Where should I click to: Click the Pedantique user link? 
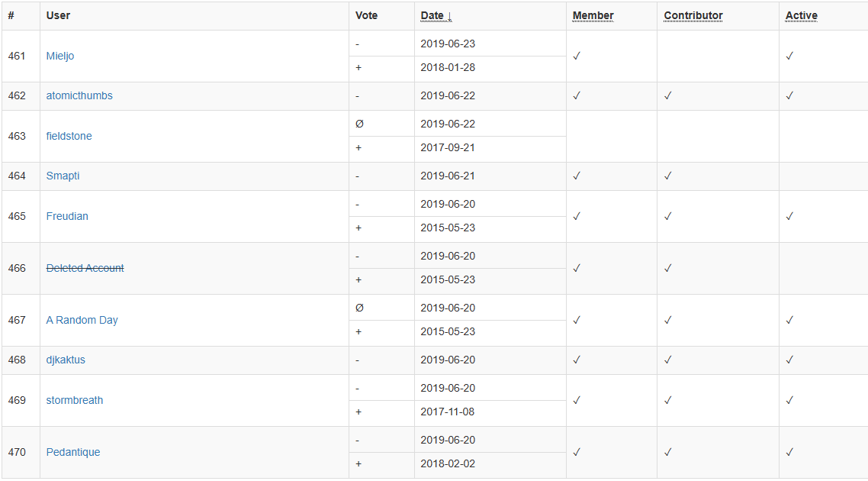[72, 452]
